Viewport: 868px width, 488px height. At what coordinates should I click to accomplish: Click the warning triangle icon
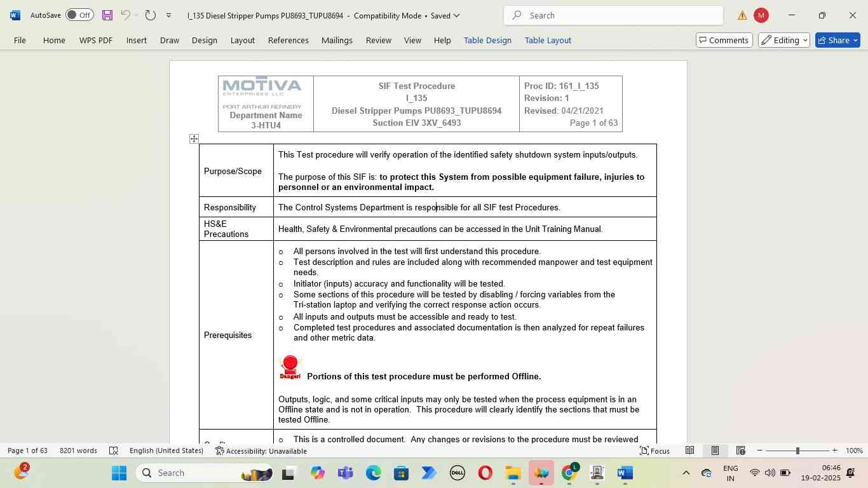pyautogui.click(x=742, y=15)
